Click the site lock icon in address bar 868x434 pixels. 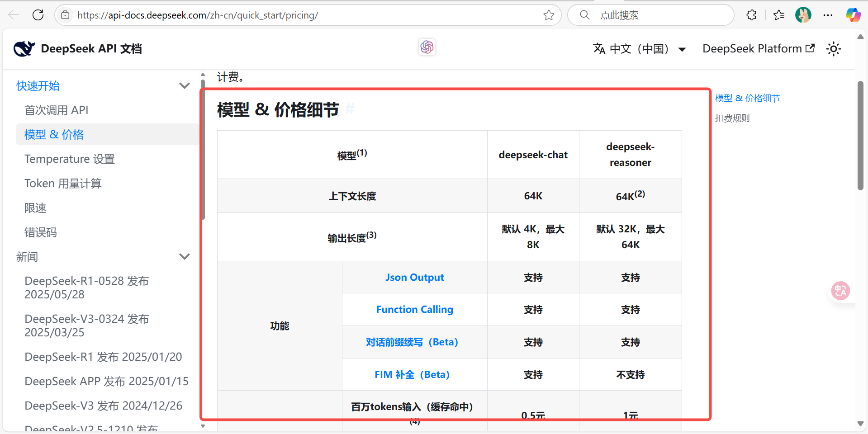(x=65, y=15)
